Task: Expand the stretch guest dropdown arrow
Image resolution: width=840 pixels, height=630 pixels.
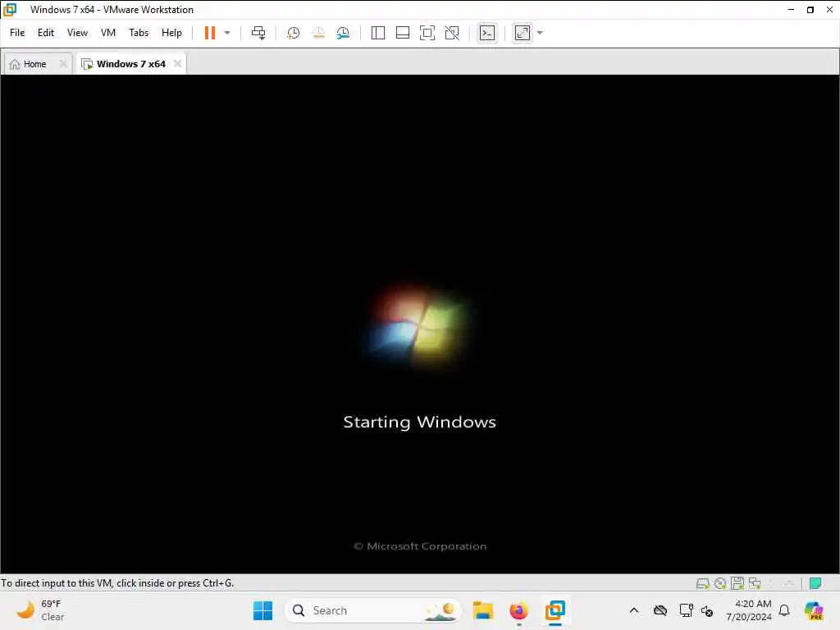Action: [540, 33]
